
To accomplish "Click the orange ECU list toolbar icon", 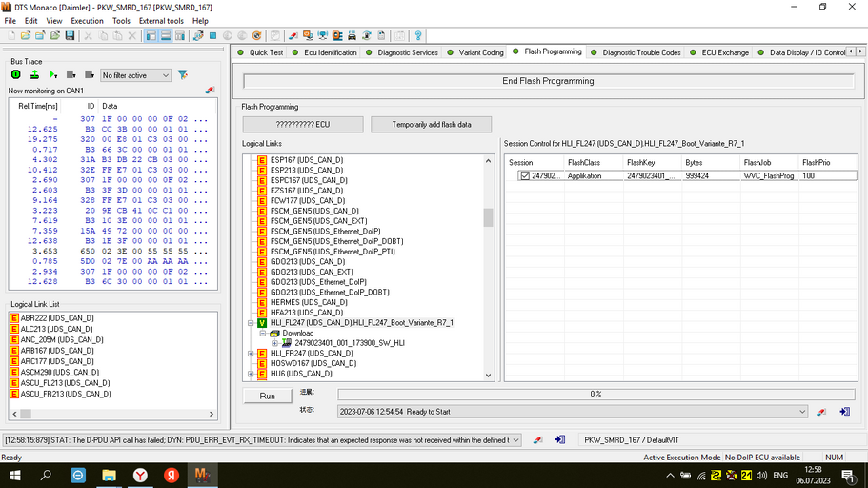I will pyautogui.click(x=337, y=36).
